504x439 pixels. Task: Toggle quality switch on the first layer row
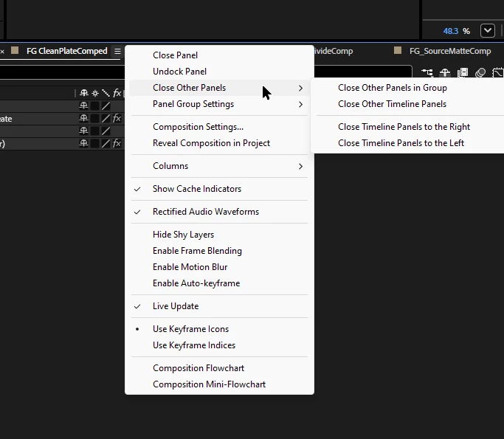(x=106, y=106)
